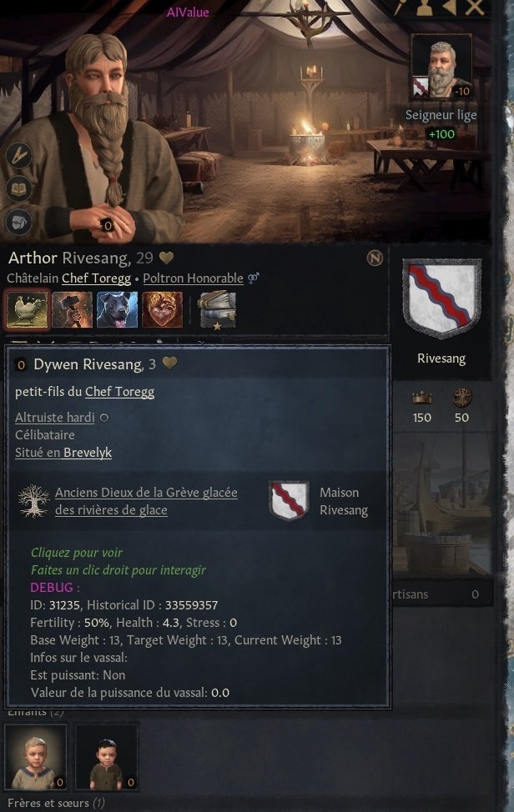Click the ancient tree faith icon
The width and height of the screenshot is (514, 812).
pyautogui.click(x=33, y=501)
